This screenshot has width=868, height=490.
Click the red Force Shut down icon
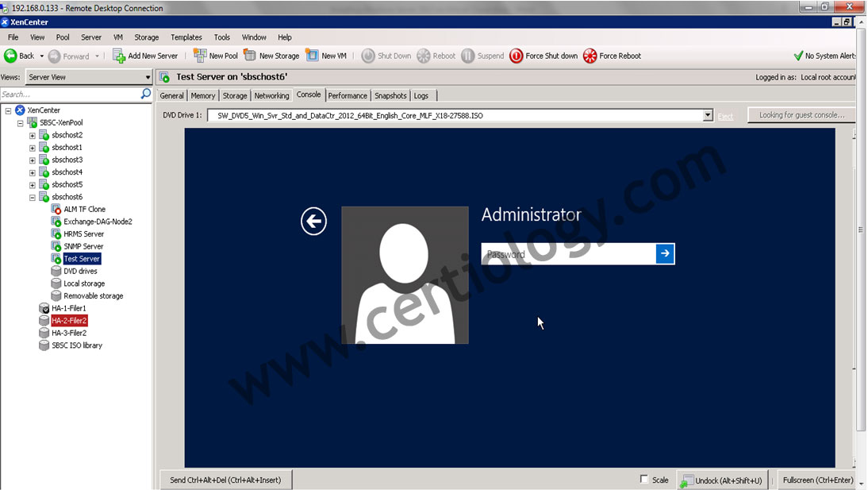(516, 56)
